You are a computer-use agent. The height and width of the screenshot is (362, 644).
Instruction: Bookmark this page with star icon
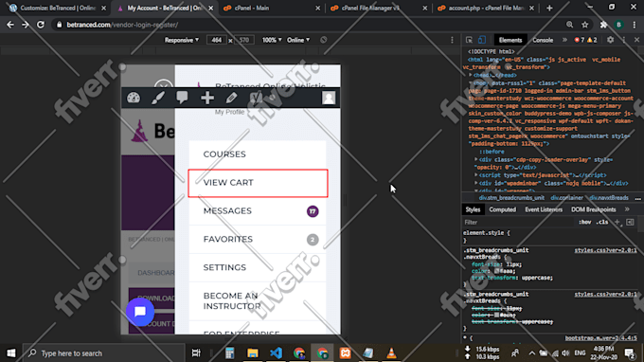tap(585, 25)
